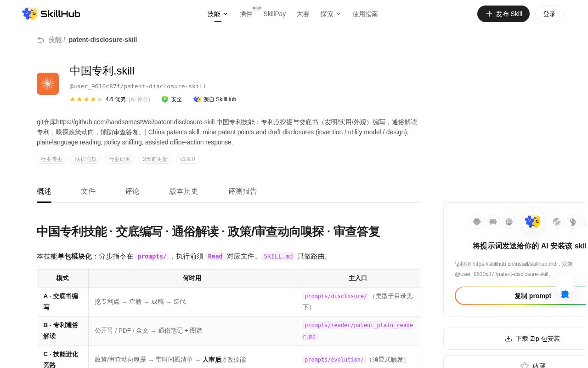
Task: Click the first gray robot agent icon
Action: [477, 222]
